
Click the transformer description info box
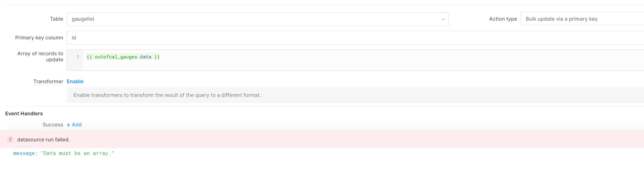tap(355, 95)
